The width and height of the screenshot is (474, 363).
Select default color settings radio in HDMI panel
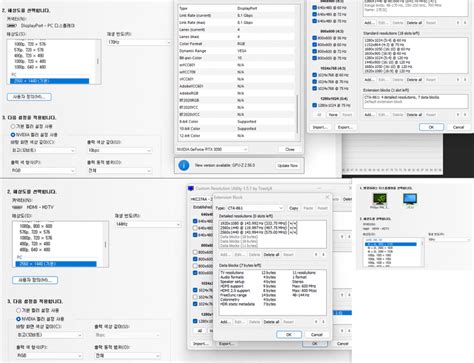point(19,310)
